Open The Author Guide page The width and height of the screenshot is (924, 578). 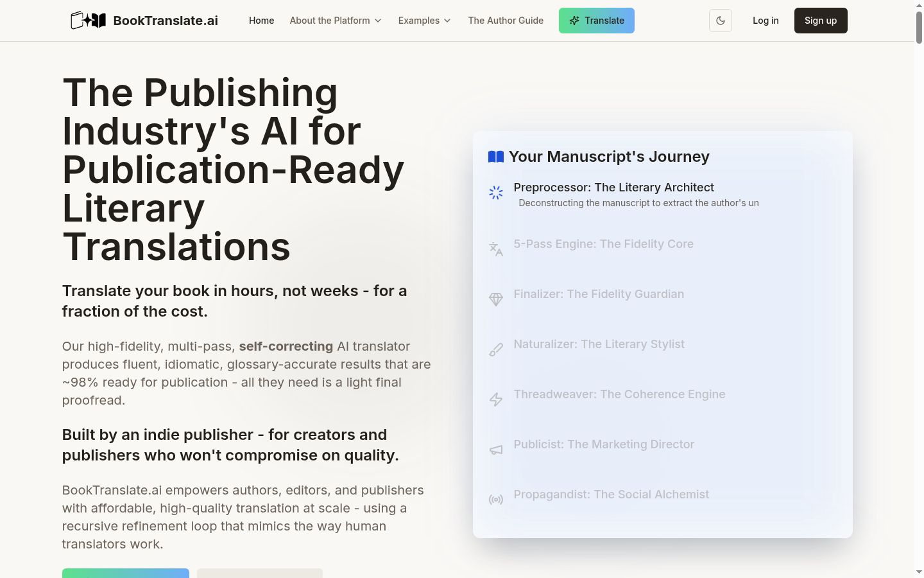coord(506,21)
